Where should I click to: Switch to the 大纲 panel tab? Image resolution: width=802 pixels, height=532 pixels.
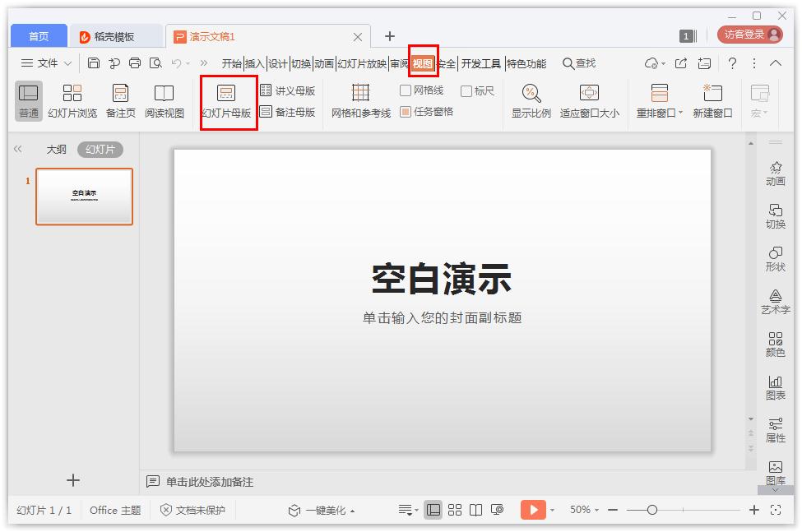(x=55, y=149)
